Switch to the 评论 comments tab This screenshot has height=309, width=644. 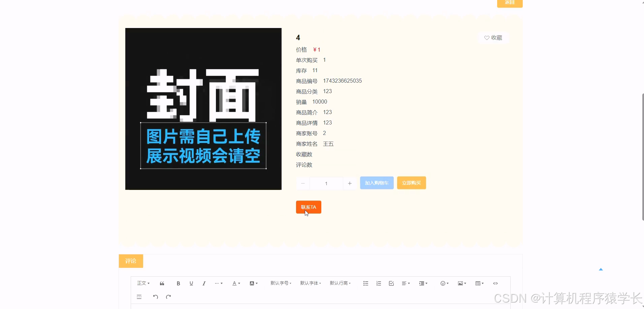(131, 261)
